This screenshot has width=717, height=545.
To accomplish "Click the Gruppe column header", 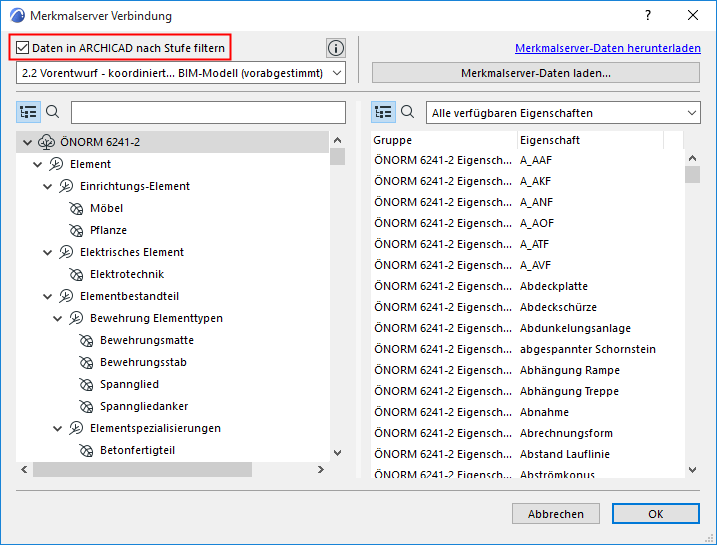I will [444, 140].
